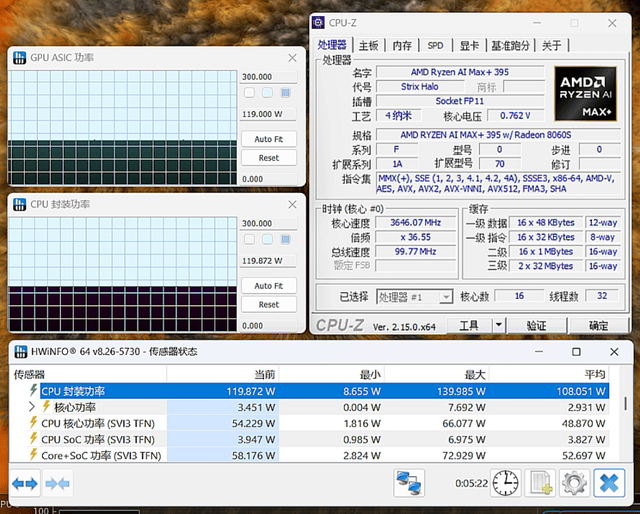Viewport: 640px width, 514px height.
Task: Click the HWiNFO expand-columns blue arrows icon
Action: coord(25,484)
